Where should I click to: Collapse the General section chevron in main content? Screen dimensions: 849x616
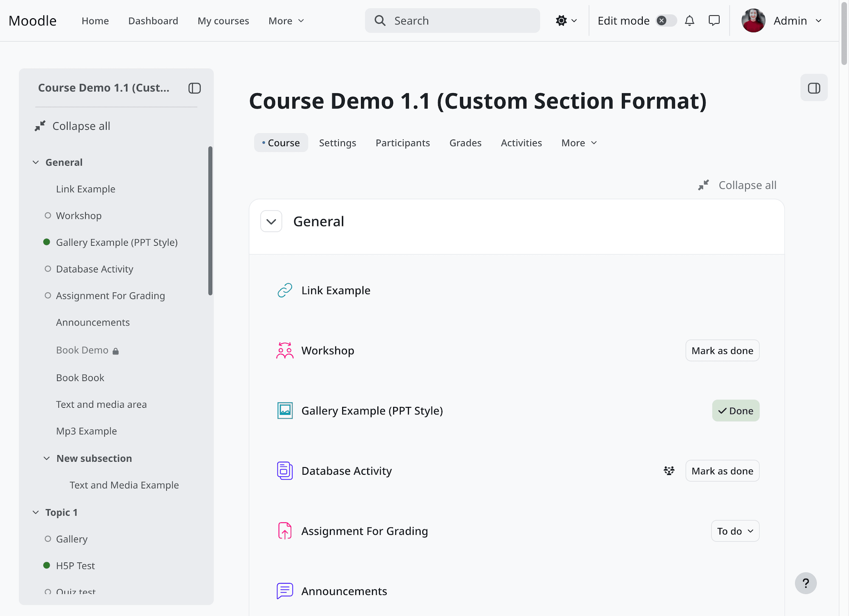pos(271,221)
